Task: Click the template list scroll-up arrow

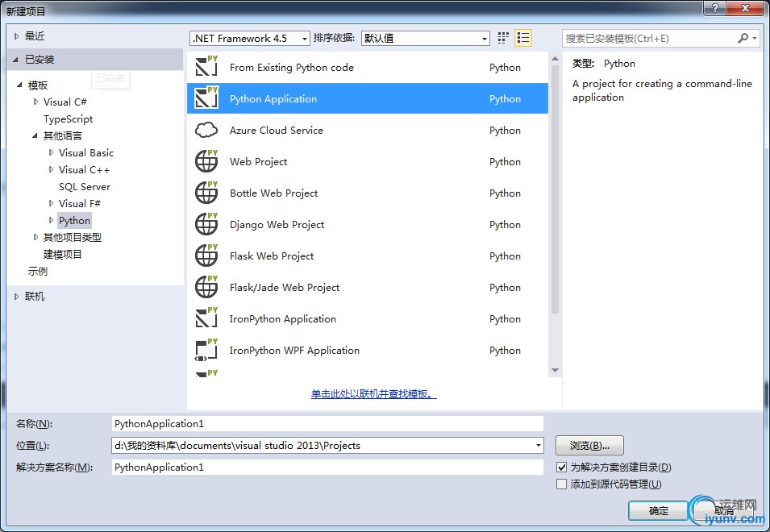Action: [x=555, y=59]
